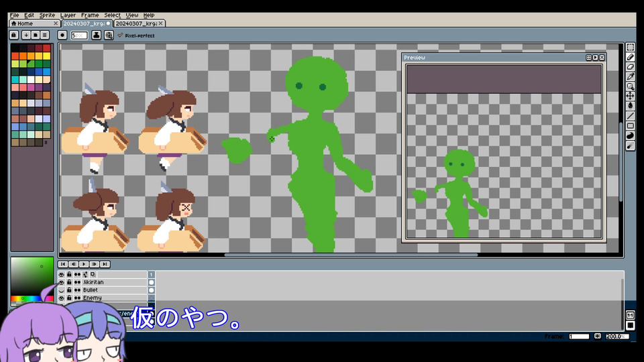Go to the previous frame
The height and width of the screenshot is (362, 644).
pos(74,264)
